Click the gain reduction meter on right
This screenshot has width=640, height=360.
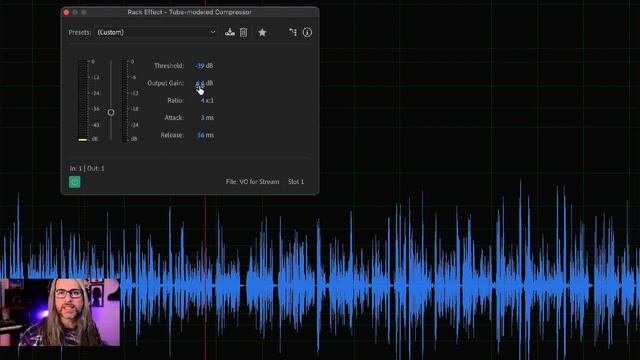(x=124, y=100)
